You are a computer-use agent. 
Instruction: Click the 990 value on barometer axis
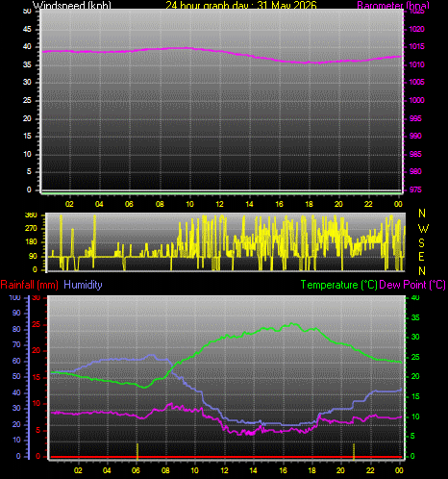pos(415,136)
